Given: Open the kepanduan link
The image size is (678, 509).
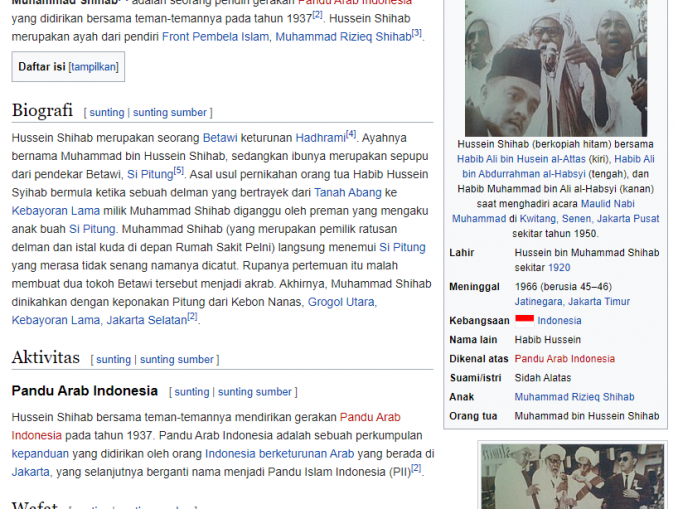Looking at the screenshot, I should pyautogui.click(x=40, y=454).
